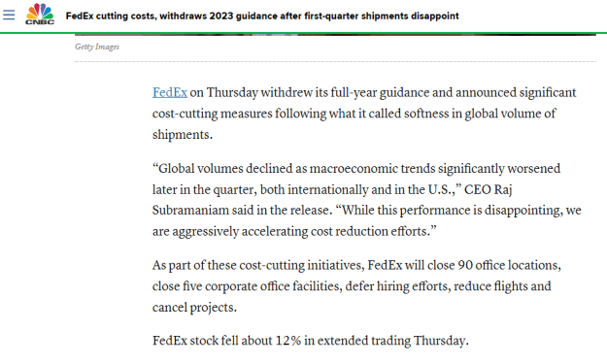Click the words "cancel projects"
The image size is (607, 364).
click(x=193, y=308)
